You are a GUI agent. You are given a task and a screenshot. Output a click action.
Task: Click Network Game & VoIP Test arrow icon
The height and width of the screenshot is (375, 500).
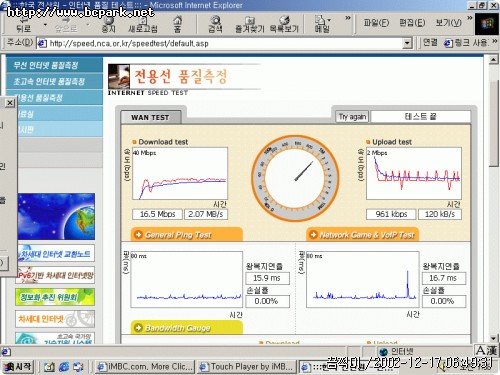pos(313,235)
